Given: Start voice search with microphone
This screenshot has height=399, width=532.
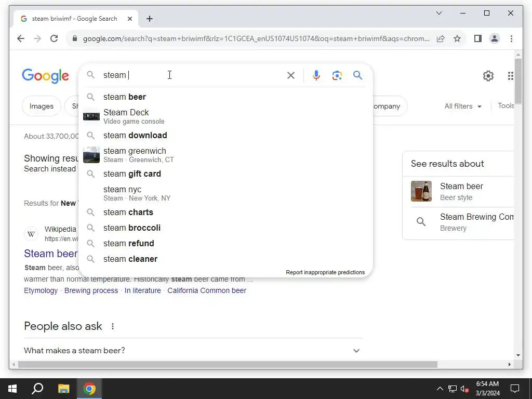Looking at the screenshot, I should 316,75.
